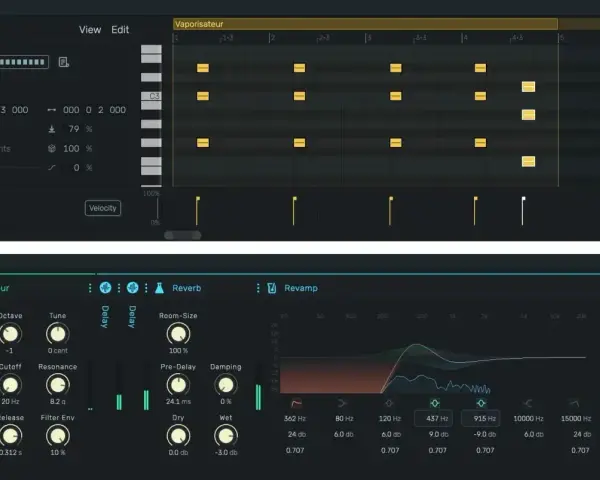Image resolution: width=600 pixels, height=480 pixels.
Task: Click the 80 Hz frequency value
Action: 344,418
